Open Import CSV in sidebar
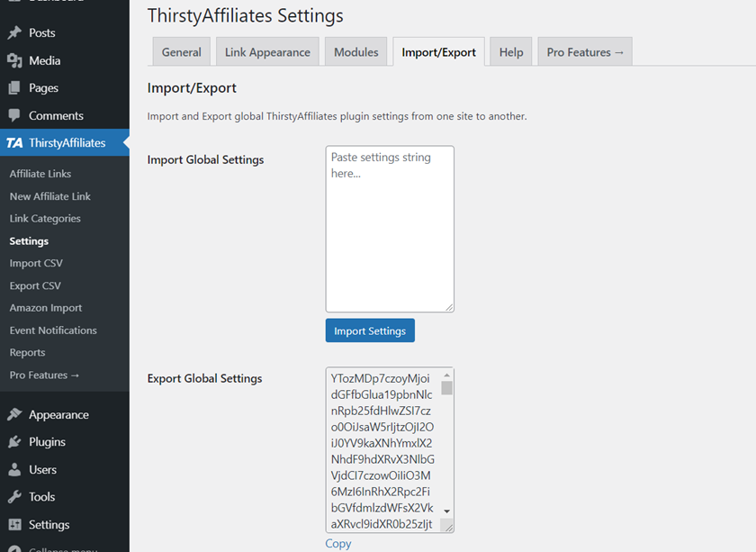This screenshot has width=756, height=552. click(x=36, y=263)
